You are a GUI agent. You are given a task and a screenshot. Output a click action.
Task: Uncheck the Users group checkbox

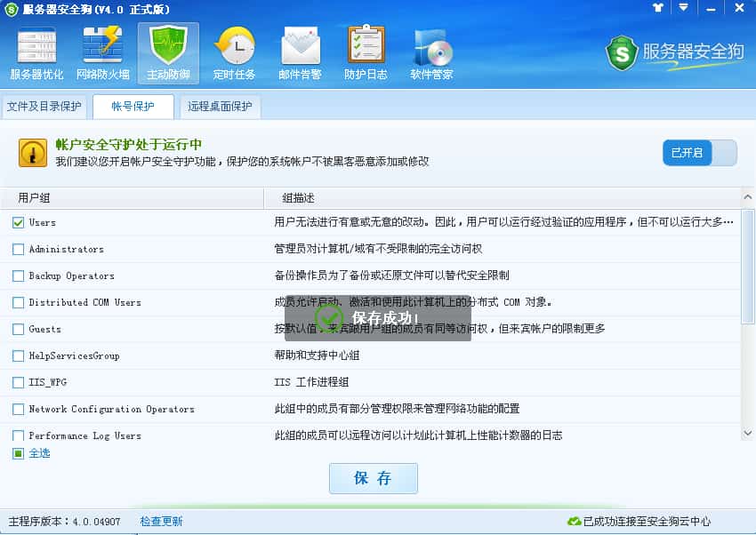pos(19,222)
